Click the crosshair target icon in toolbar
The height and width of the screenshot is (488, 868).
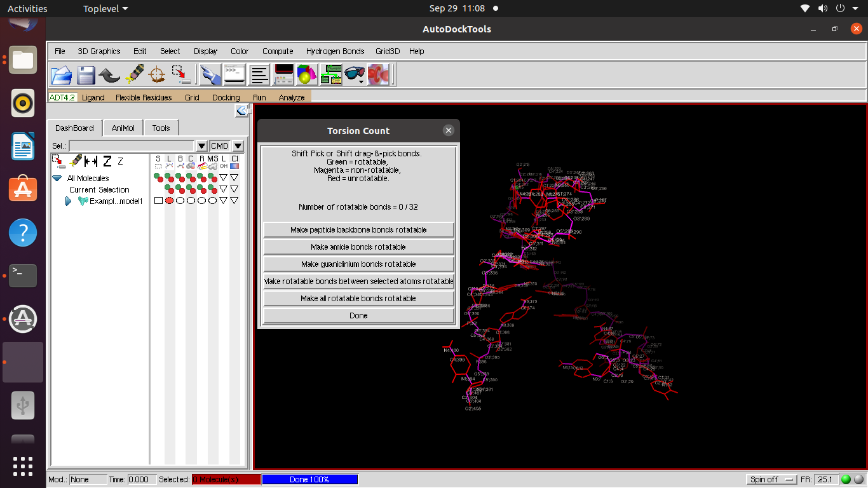(x=156, y=75)
